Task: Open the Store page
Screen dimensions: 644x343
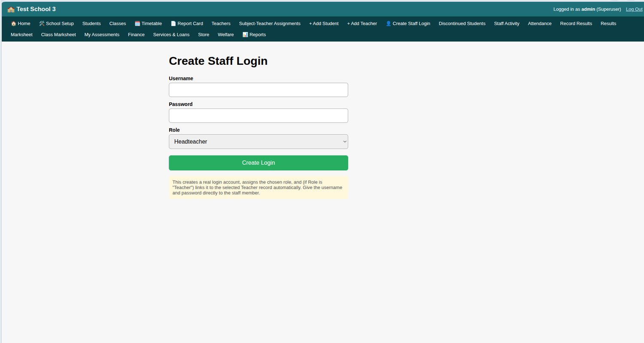Action: 204,35
